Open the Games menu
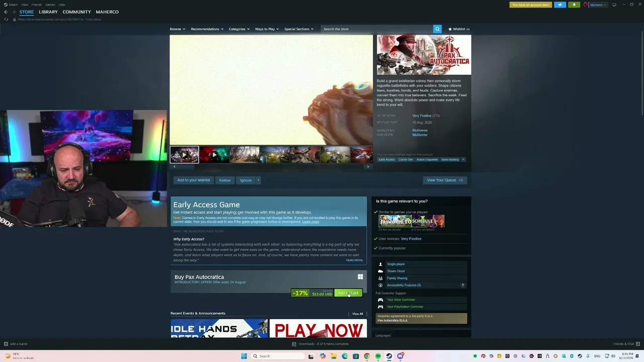Viewport: 644px width, 362px height. pos(50,5)
